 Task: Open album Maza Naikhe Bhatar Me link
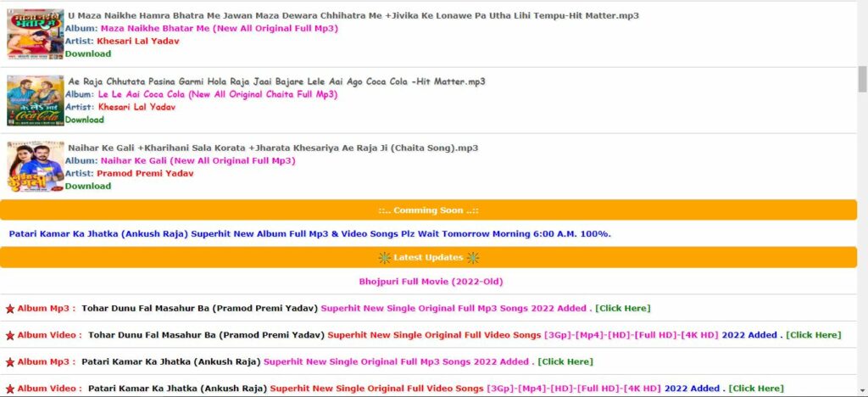click(x=220, y=28)
